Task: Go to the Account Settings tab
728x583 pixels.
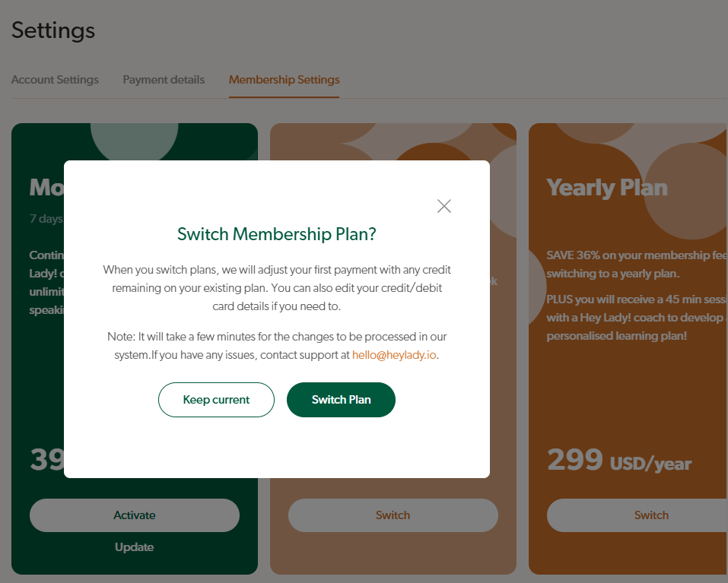Action: click(x=55, y=80)
